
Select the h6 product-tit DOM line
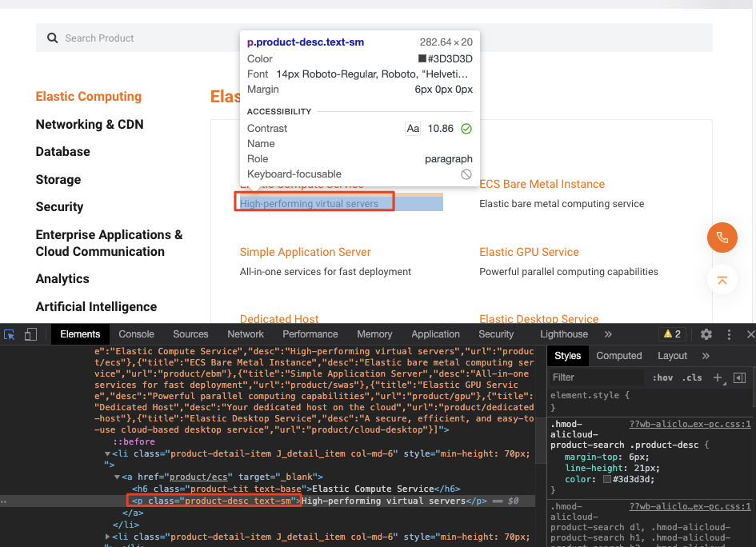point(296,489)
